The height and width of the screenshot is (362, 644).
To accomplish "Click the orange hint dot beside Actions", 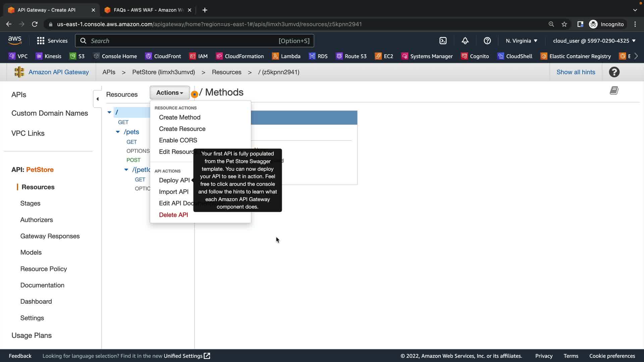I will click(x=194, y=95).
